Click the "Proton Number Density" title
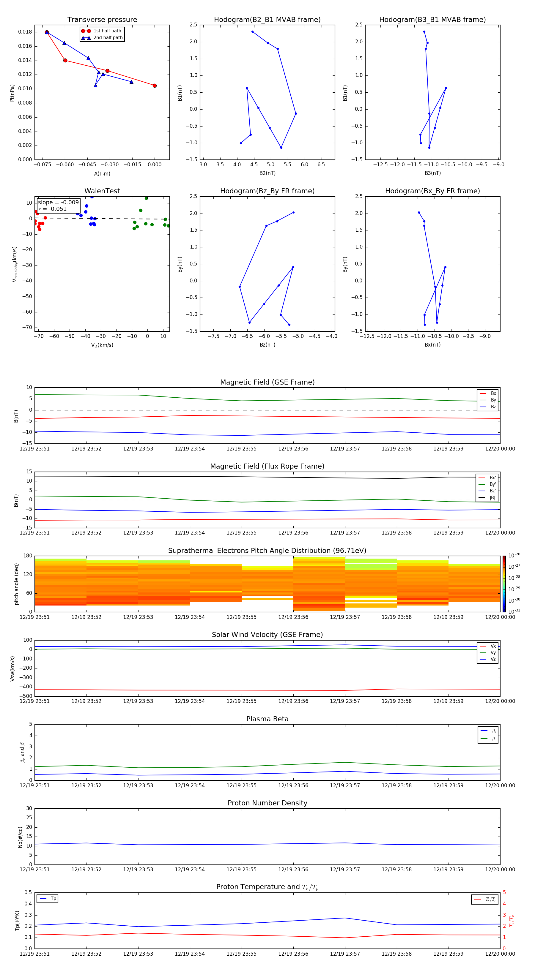Screen dimensions: 535x980 tap(267, 803)
